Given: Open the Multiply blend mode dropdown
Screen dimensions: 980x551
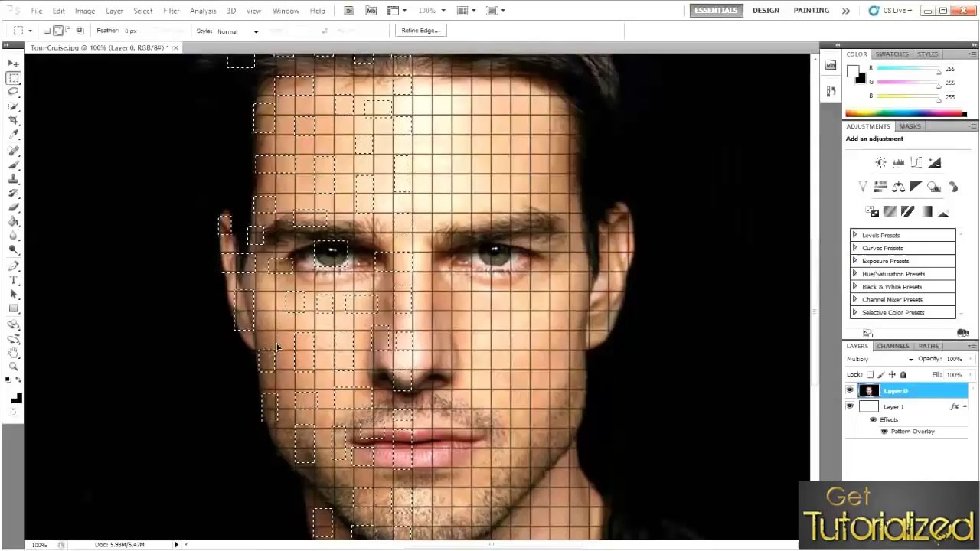Looking at the screenshot, I should point(880,359).
